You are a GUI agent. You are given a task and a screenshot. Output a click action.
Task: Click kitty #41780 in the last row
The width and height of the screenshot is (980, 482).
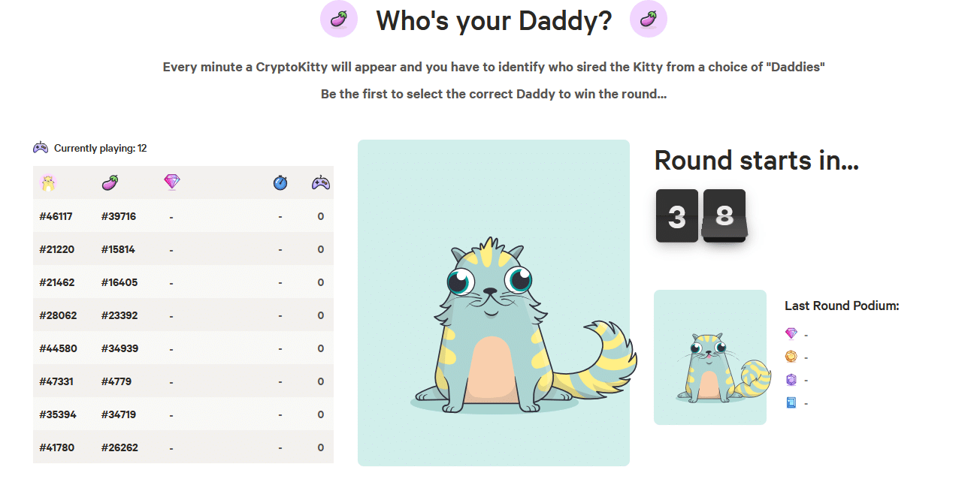[x=56, y=447]
